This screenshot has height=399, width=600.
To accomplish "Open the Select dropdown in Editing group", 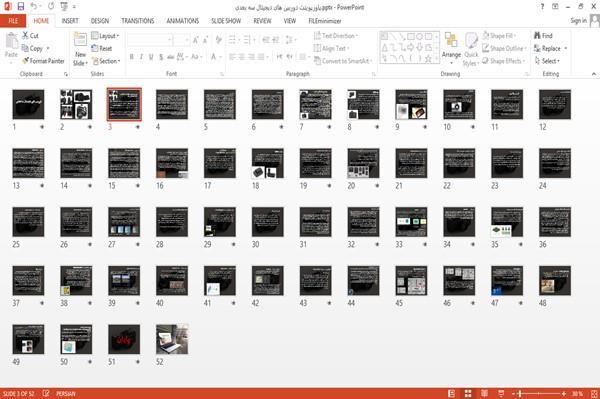I will [x=547, y=61].
